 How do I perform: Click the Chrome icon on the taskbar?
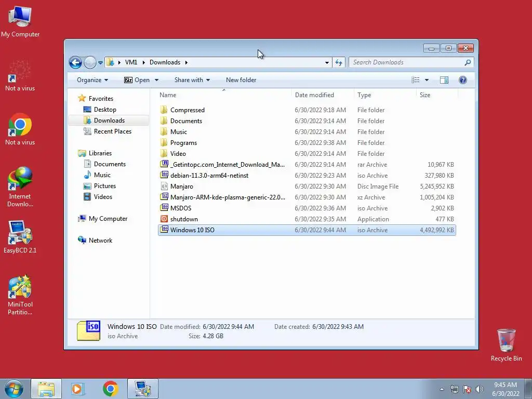pos(110,389)
